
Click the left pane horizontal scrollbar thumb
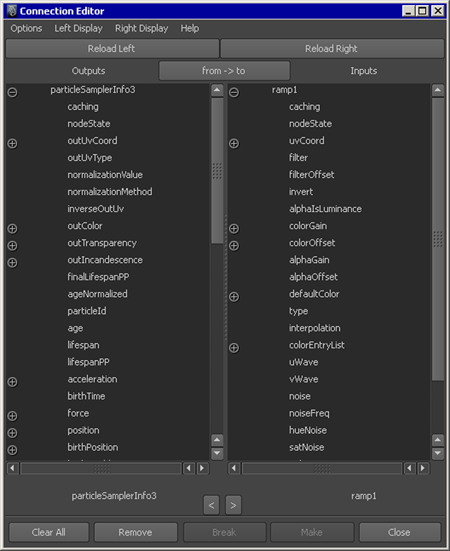(101, 468)
